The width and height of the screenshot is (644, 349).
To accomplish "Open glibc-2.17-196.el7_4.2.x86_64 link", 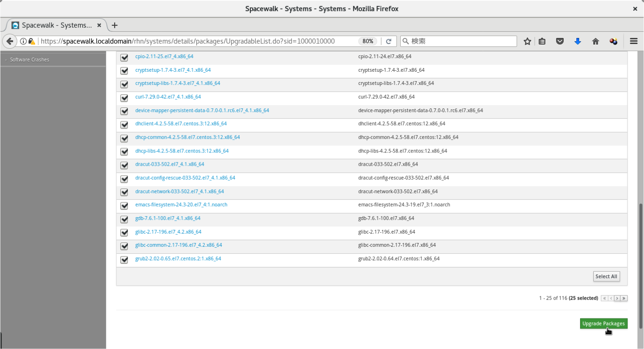I will (x=168, y=232).
